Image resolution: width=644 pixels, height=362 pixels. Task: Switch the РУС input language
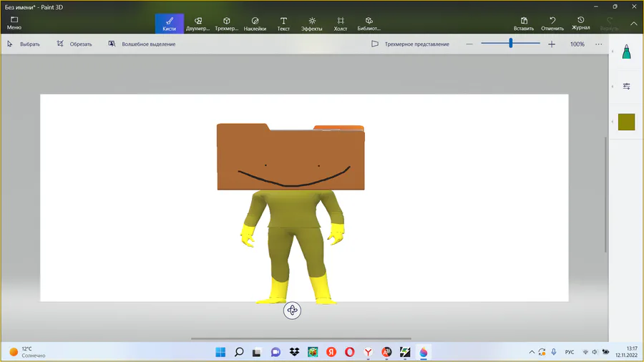point(570,352)
